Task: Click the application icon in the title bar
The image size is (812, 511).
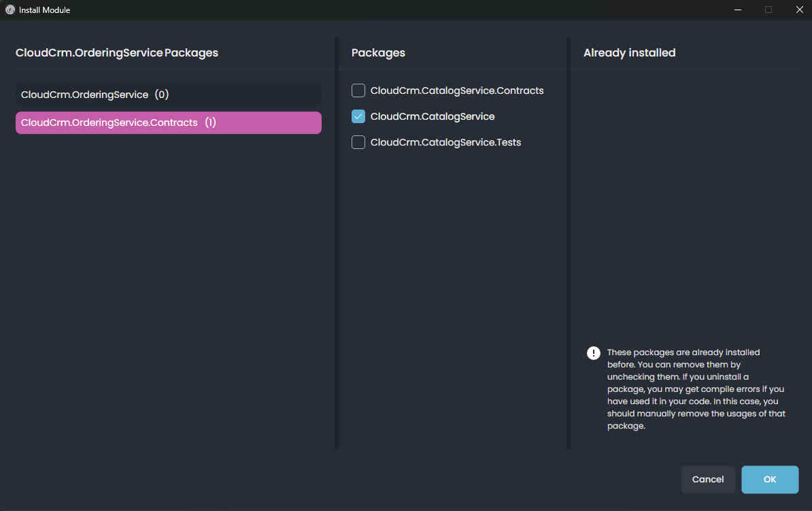Action: 9,10
